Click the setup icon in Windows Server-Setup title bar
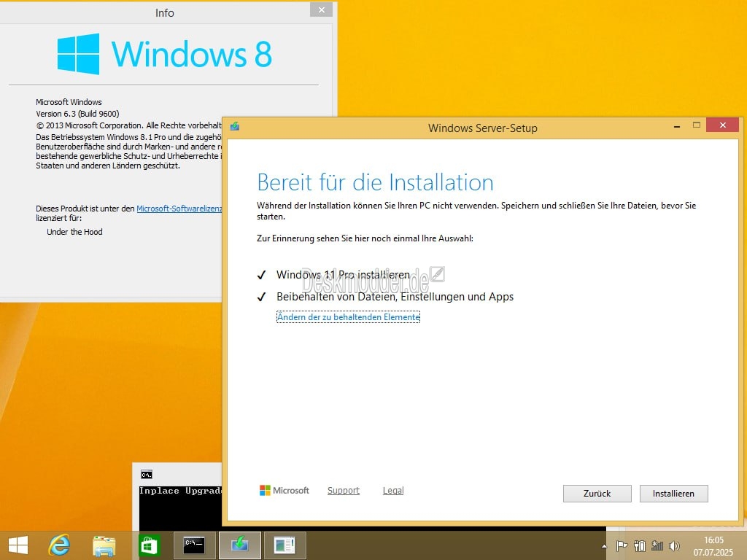Viewport: 747px width, 560px height. click(x=234, y=126)
